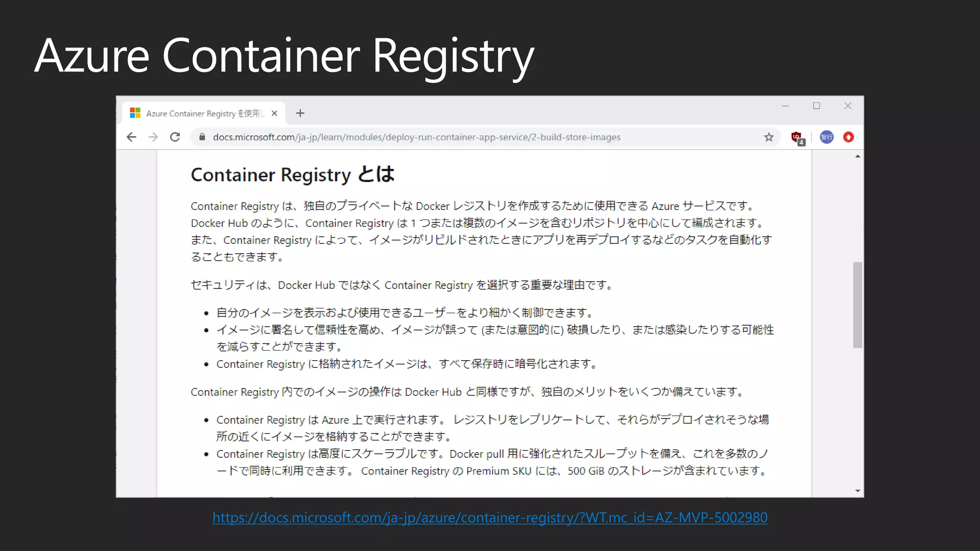Screen dimensions: 980x551
Task: Open the purple profile avatar icon
Action: point(826,137)
